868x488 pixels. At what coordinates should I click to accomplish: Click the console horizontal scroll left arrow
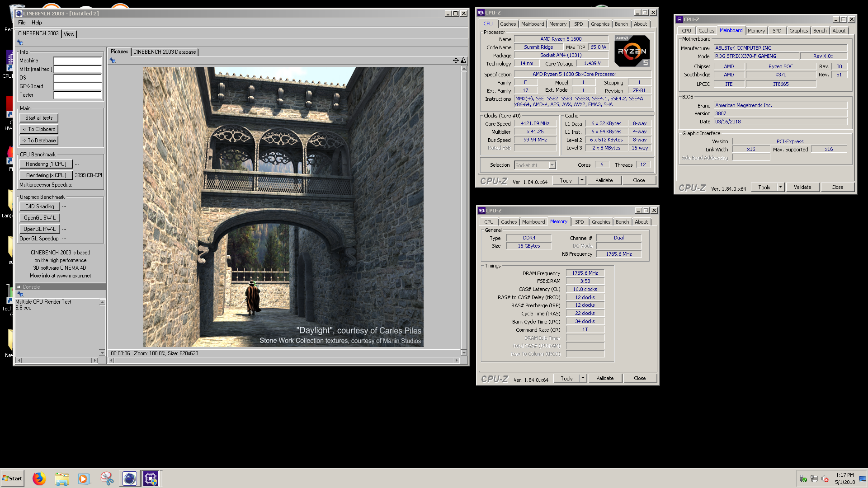19,361
